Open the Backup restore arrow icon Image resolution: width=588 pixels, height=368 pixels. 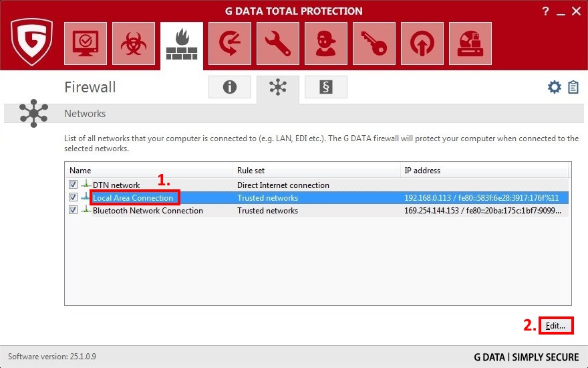230,43
